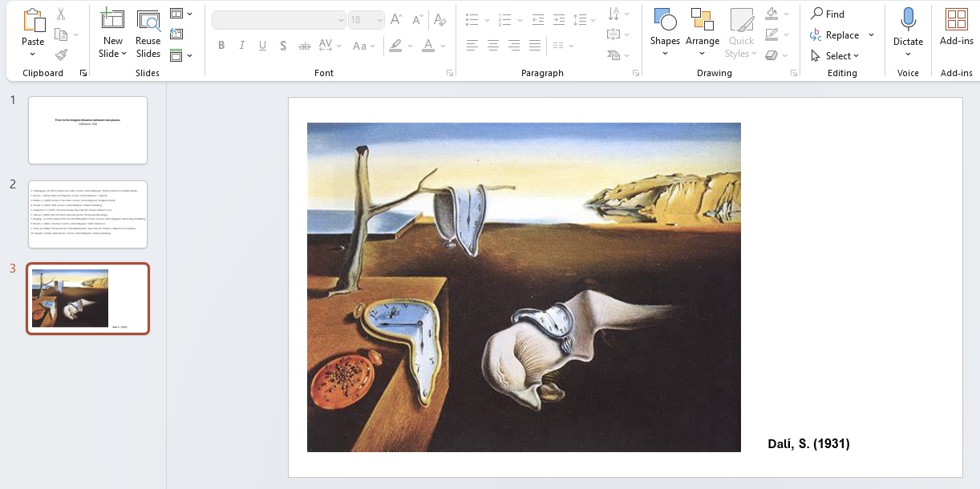Toggle Bold formatting
The image size is (980, 489).
(221, 46)
